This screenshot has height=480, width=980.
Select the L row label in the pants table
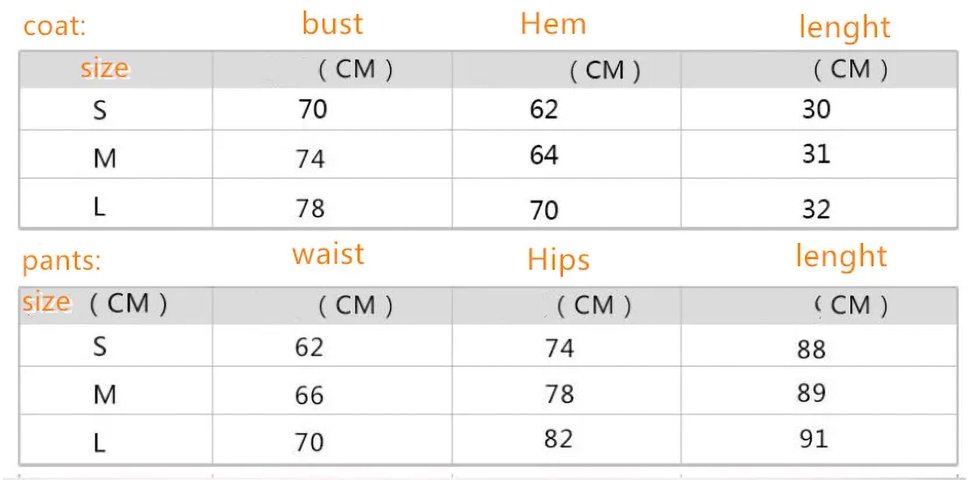pyautogui.click(x=100, y=443)
